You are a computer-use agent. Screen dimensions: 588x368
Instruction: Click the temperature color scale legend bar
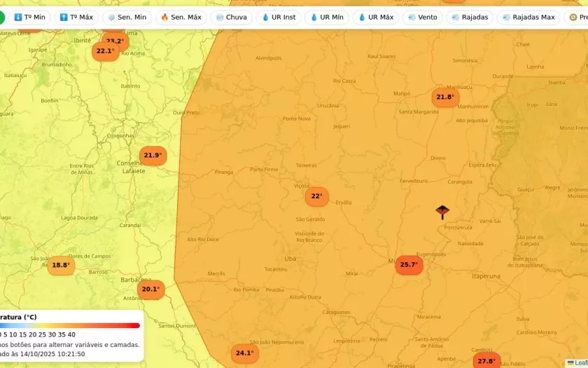(x=70, y=325)
